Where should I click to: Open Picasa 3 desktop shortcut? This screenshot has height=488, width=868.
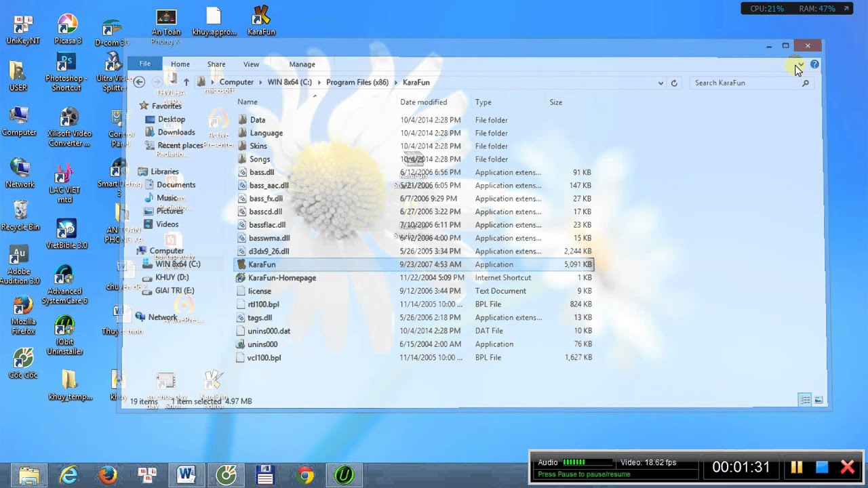(x=67, y=28)
